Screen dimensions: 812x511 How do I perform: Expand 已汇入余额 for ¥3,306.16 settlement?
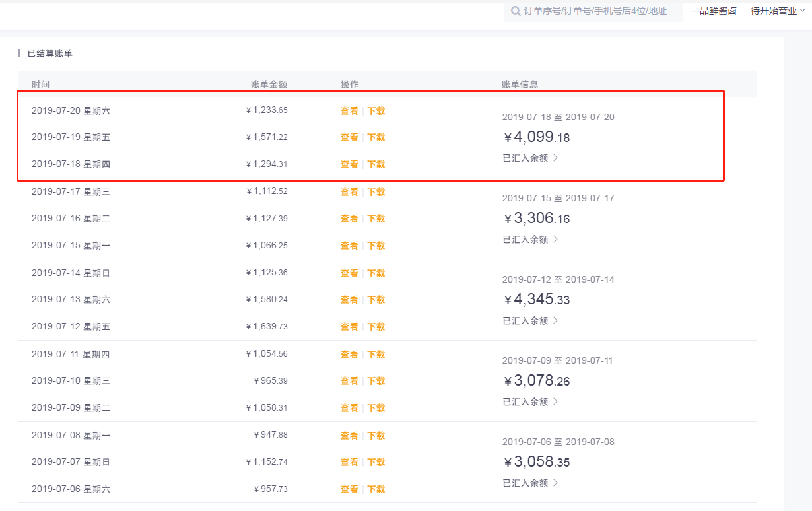(531, 240)
